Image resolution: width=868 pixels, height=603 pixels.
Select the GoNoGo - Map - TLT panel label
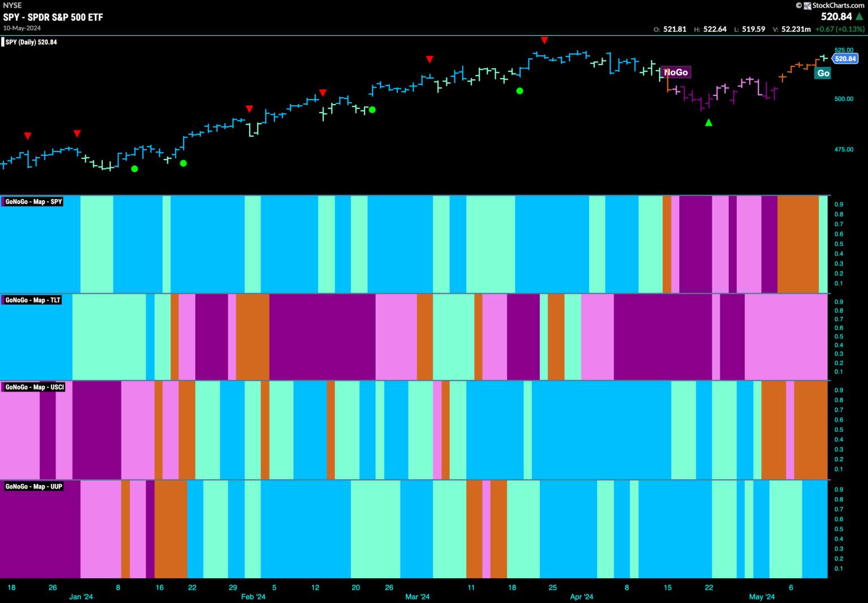pos(33,300)
